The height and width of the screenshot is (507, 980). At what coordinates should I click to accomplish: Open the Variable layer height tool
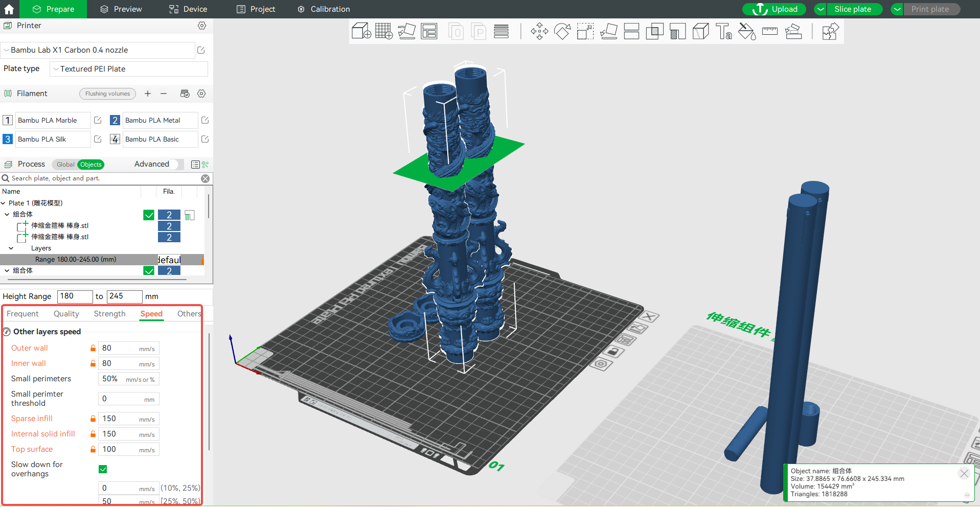click(x=501, y=31)
